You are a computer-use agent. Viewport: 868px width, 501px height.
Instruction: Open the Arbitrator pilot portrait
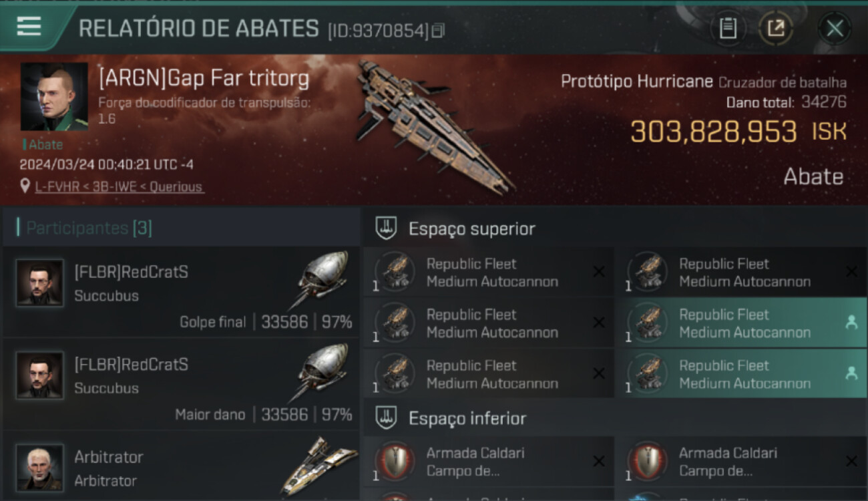[40, 468]
